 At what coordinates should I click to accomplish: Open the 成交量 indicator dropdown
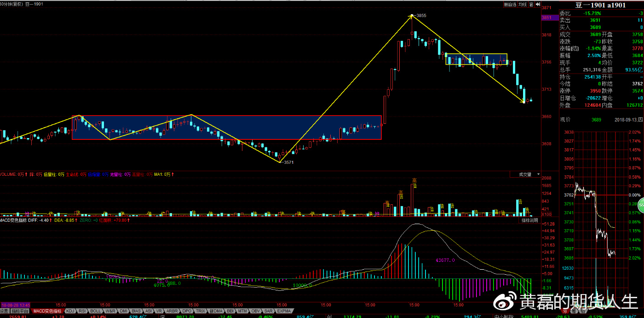[528, 174]
